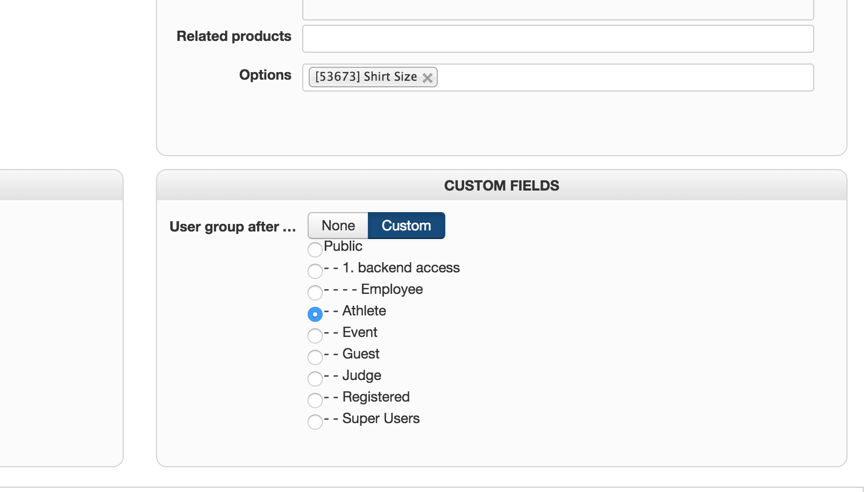
Task: Choose the Super Users radio button
Action: point(315,421)
